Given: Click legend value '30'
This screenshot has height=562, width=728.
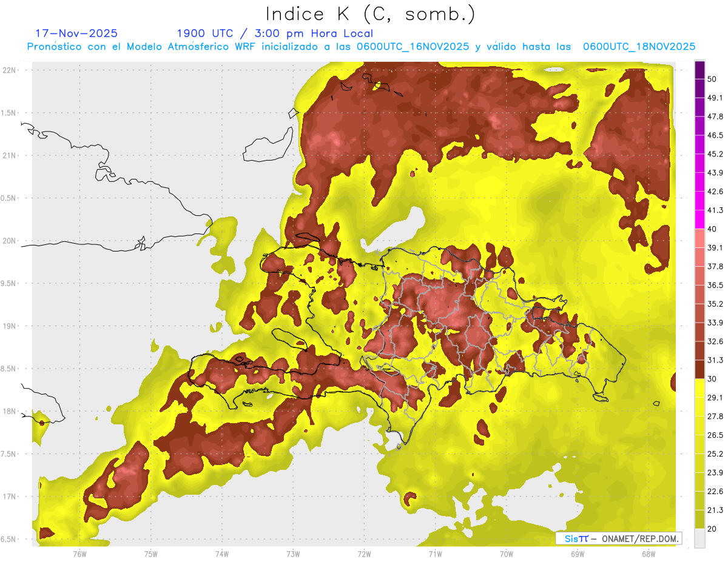Looking at the screenshot, I should pyautogui.click(x=713, y=379).
